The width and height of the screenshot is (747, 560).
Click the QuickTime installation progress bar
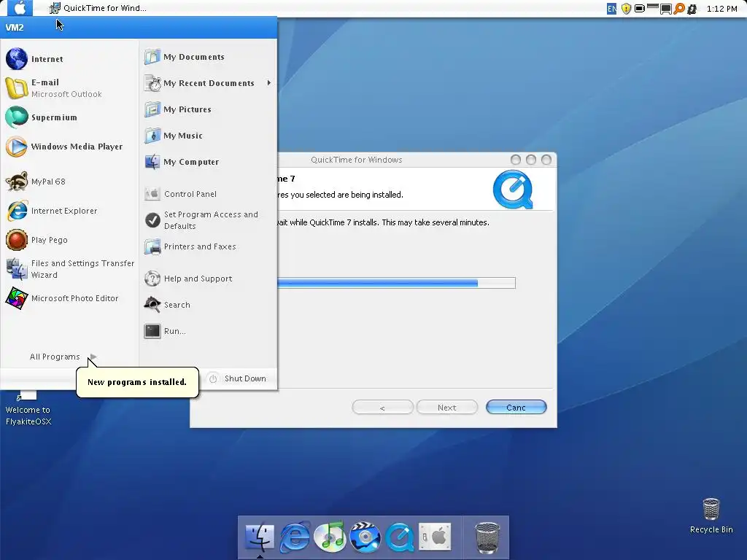click(396, 283)
